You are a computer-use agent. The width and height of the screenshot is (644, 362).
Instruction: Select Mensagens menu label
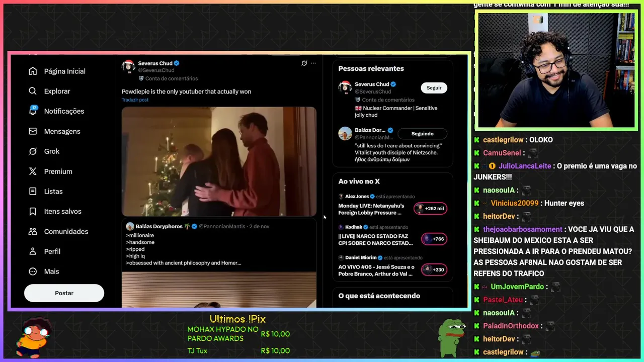pyautogui.click(x=62, y=131)
